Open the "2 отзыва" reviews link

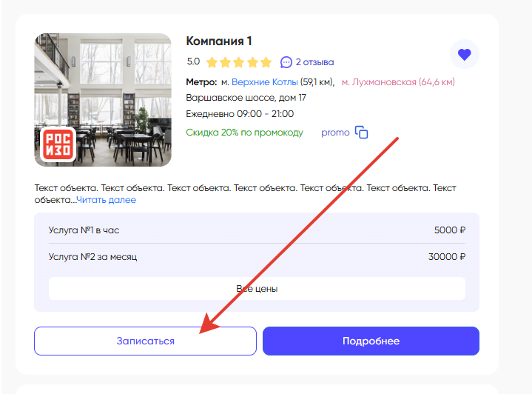pos(314,62)
